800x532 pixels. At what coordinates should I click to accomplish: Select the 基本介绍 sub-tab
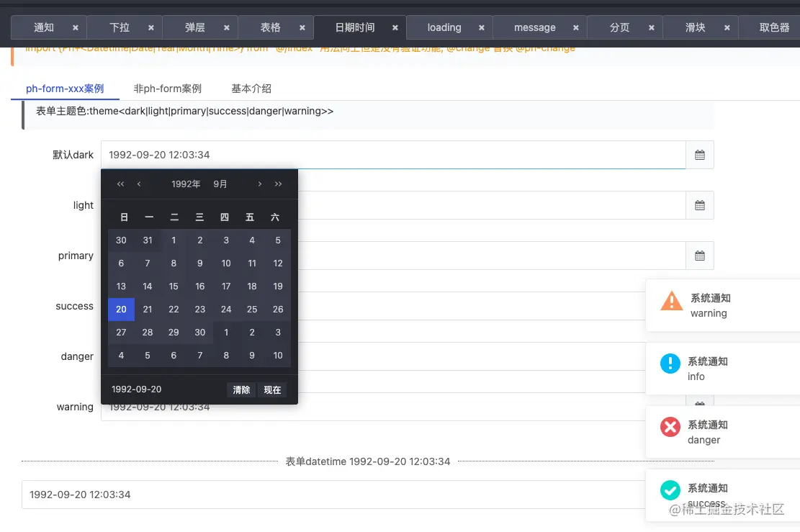(x=251, y=89)
